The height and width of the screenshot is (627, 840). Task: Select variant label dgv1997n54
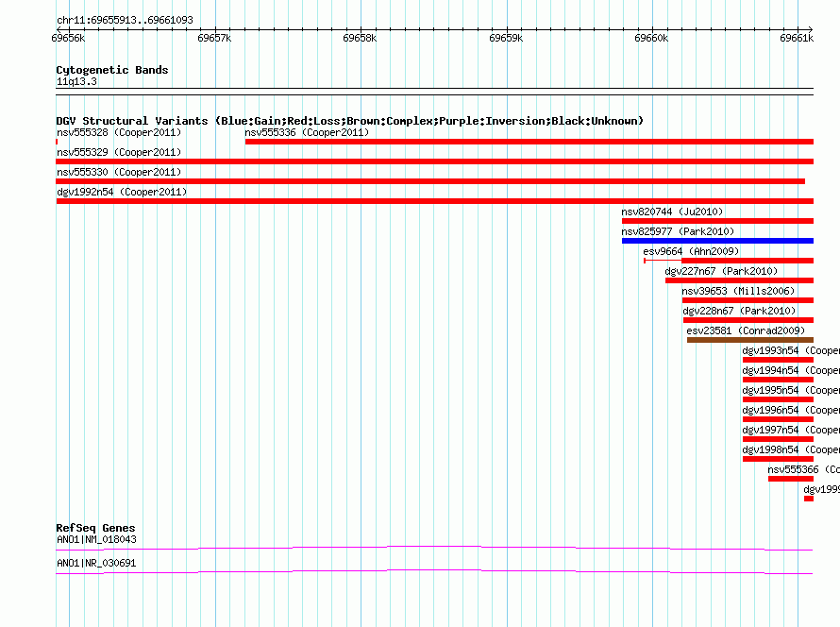point(770,430)
